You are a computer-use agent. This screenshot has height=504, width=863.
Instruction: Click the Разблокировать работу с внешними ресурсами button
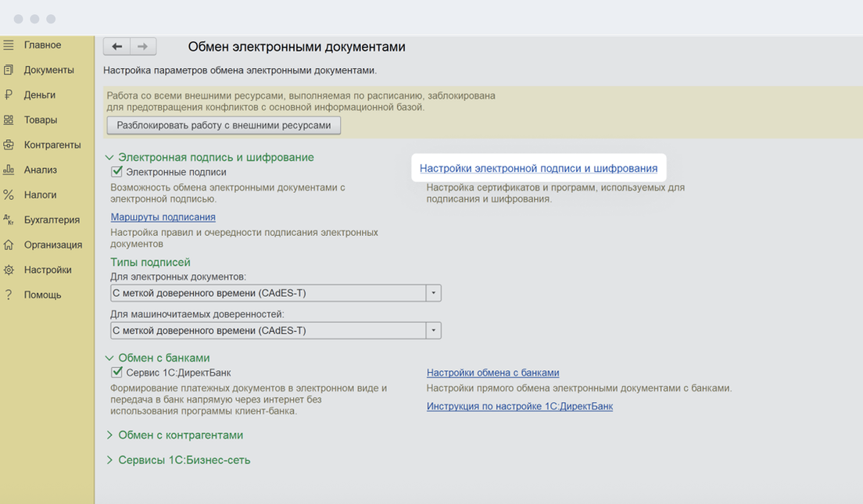coord(224,125)
